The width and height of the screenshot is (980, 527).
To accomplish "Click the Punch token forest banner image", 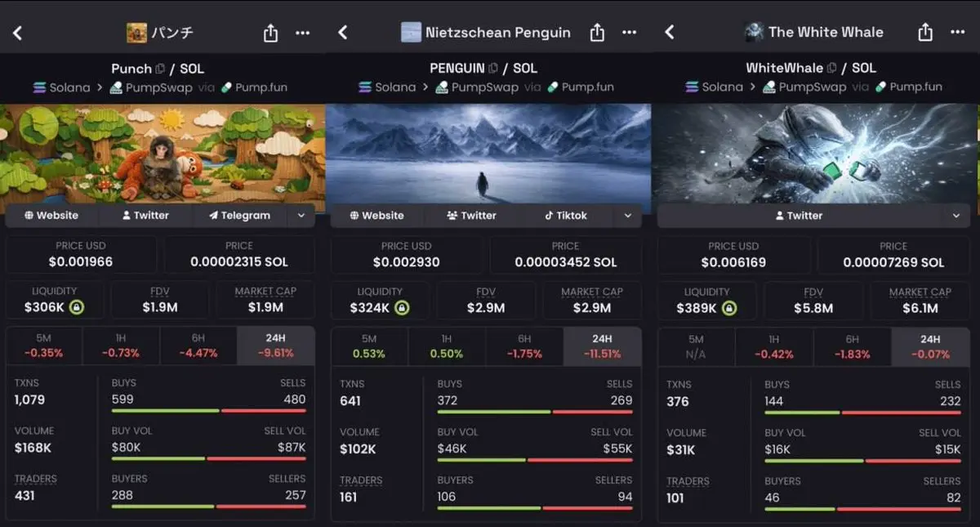I will pyautogui.click(x=163, y=154).
